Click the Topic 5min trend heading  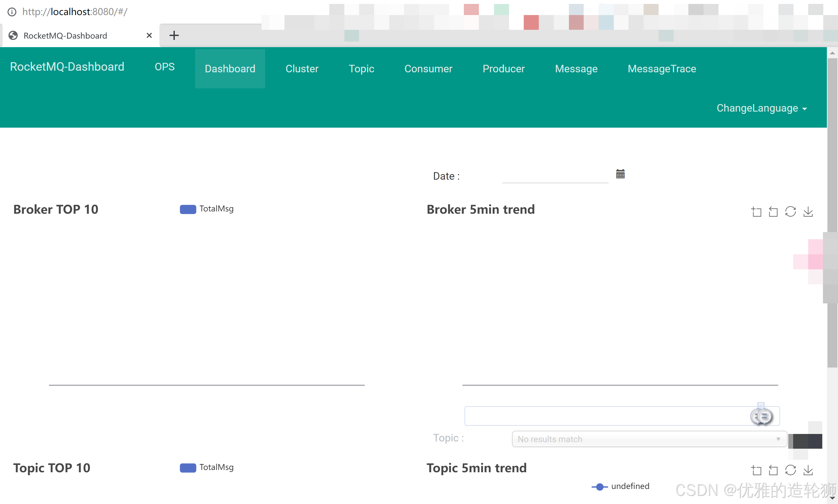(477, 468)
